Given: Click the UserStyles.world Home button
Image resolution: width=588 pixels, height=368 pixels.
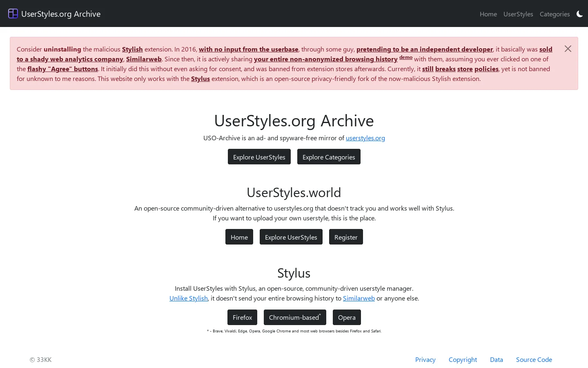Looking at the screenshot, I should (239, 237).
